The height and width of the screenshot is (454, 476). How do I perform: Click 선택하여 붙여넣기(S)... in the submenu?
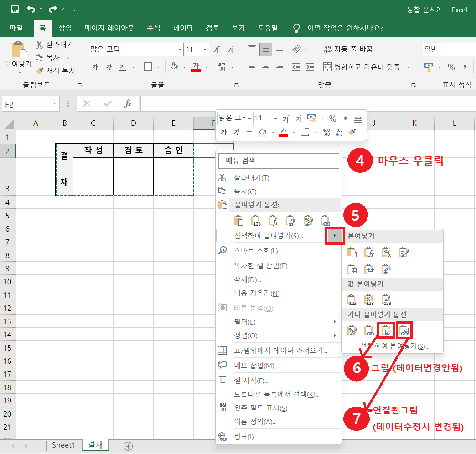[x=395, y=346]
